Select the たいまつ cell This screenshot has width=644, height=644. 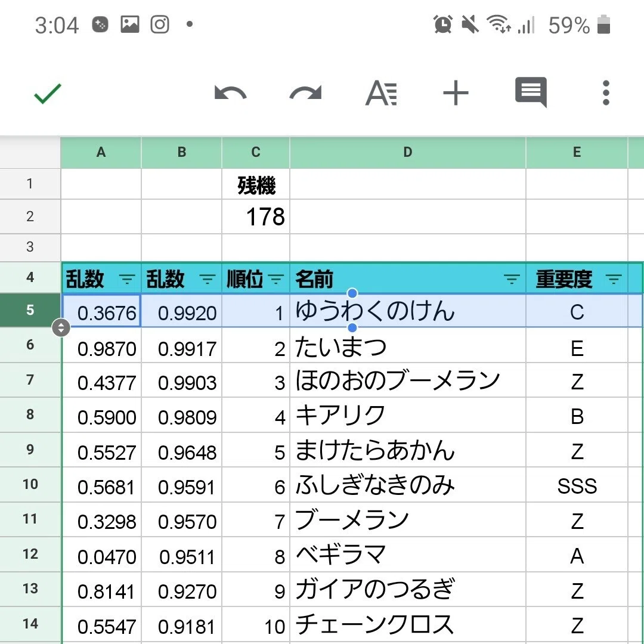tap(407, 345)
